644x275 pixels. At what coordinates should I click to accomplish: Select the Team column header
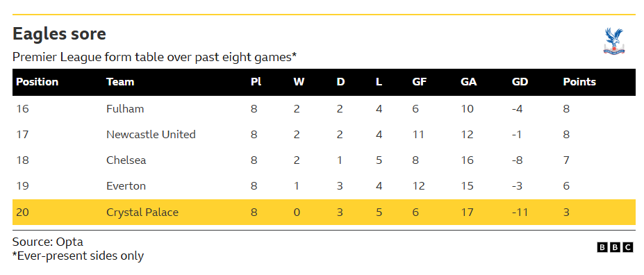(x=120, y=82)
